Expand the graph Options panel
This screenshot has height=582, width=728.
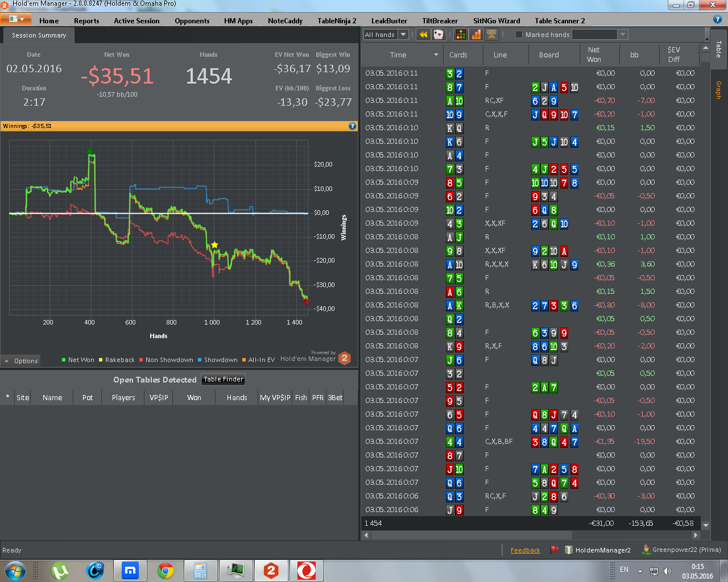click(21, 361)
